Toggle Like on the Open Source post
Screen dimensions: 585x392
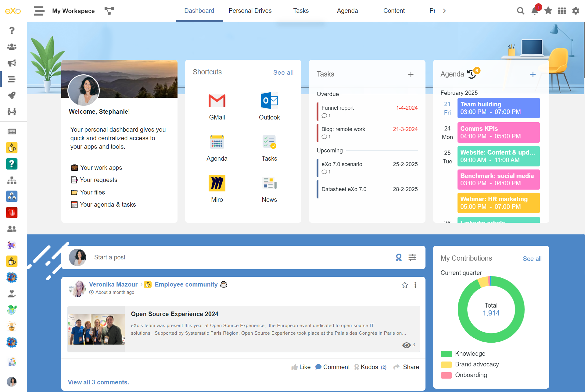(301, 367)
